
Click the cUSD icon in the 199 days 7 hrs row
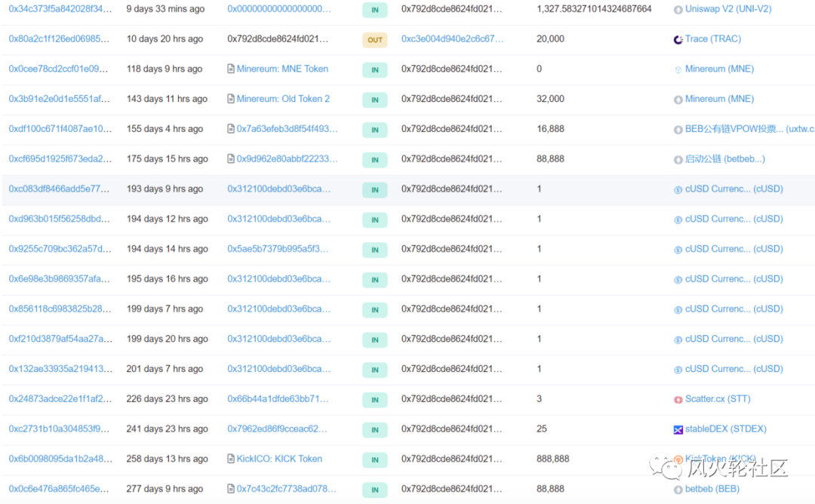pyautogui.click(x=678, y=310)
